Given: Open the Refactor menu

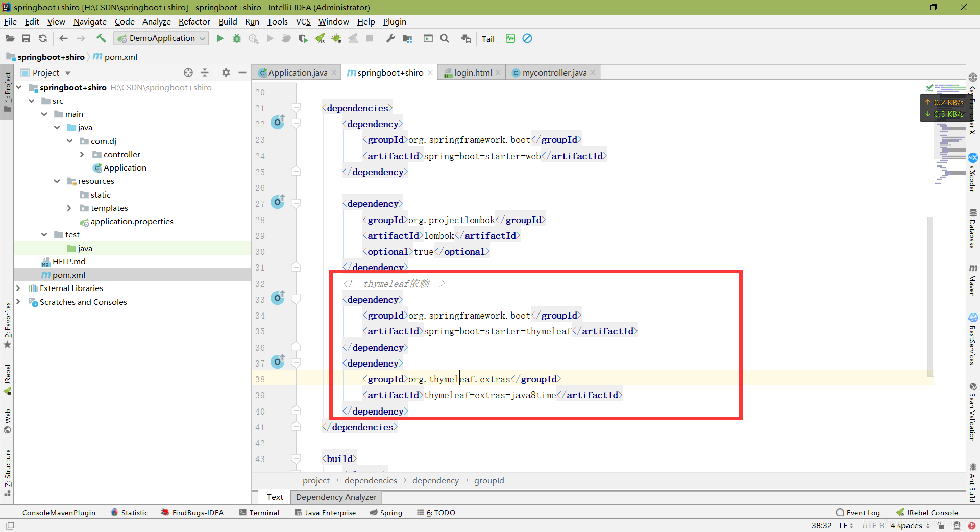Looking at the screenshot, I should coord(194,21).
